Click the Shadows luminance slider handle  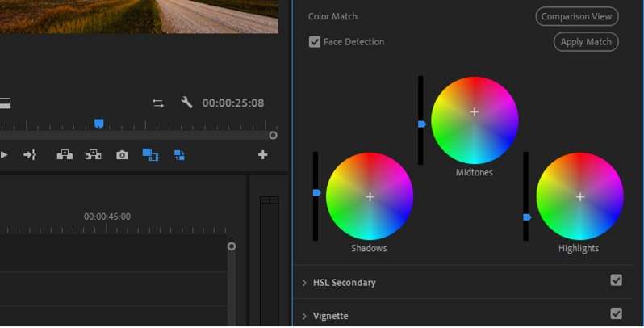pyautogui.click(x=316, y=193)
